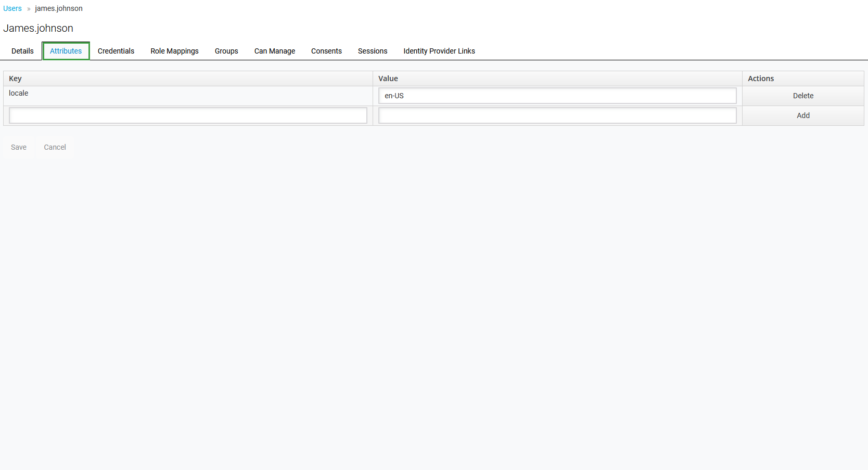This screenshot has height=470, width=868.
Task: Click the james.johnson breadcrumb text
Action: click(59, 8)
